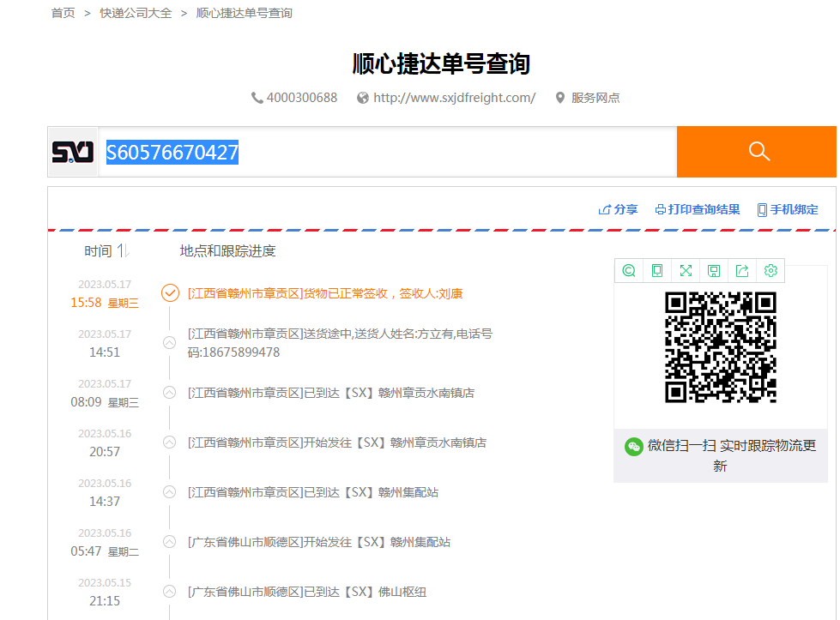Screen dimensions: 840x620
Task: Click the 分享 share link
Action: click(x=619, y=209)
